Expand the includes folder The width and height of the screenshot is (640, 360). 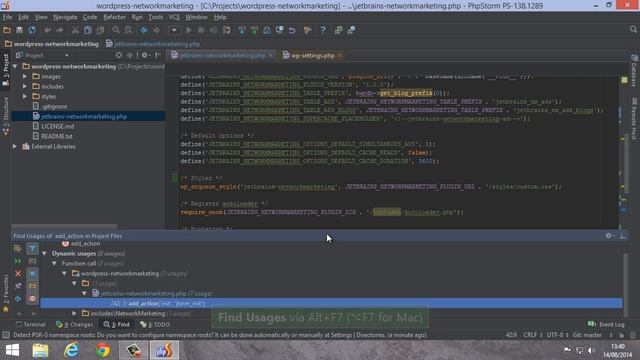(25, 87)
